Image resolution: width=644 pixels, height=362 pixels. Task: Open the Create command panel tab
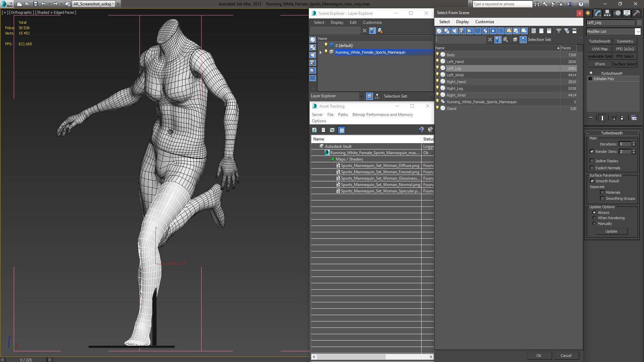(x=588, y=13)
